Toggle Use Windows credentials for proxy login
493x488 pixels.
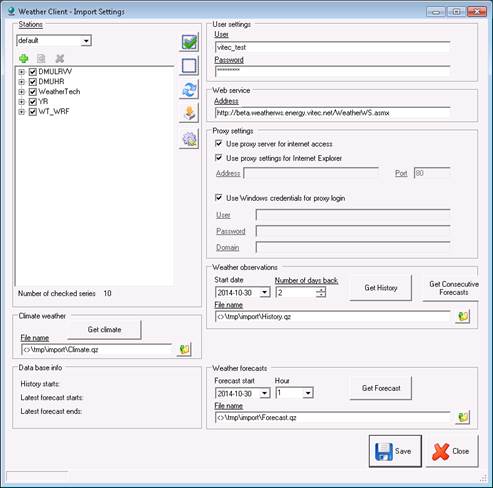coord(219,198)
